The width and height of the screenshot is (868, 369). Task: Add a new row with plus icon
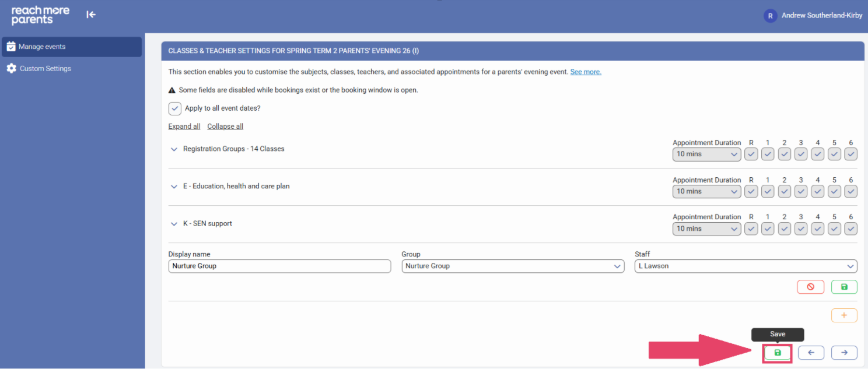click(x=843, y=315)
